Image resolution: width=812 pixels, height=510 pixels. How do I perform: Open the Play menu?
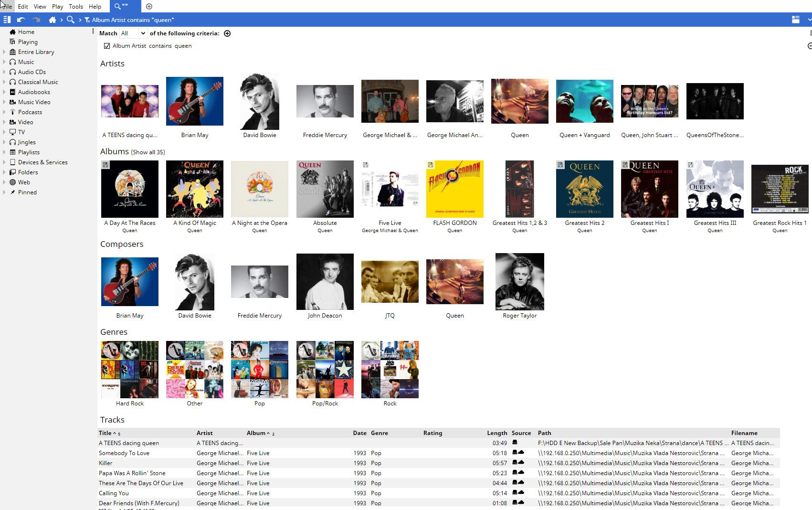(57, 6)
